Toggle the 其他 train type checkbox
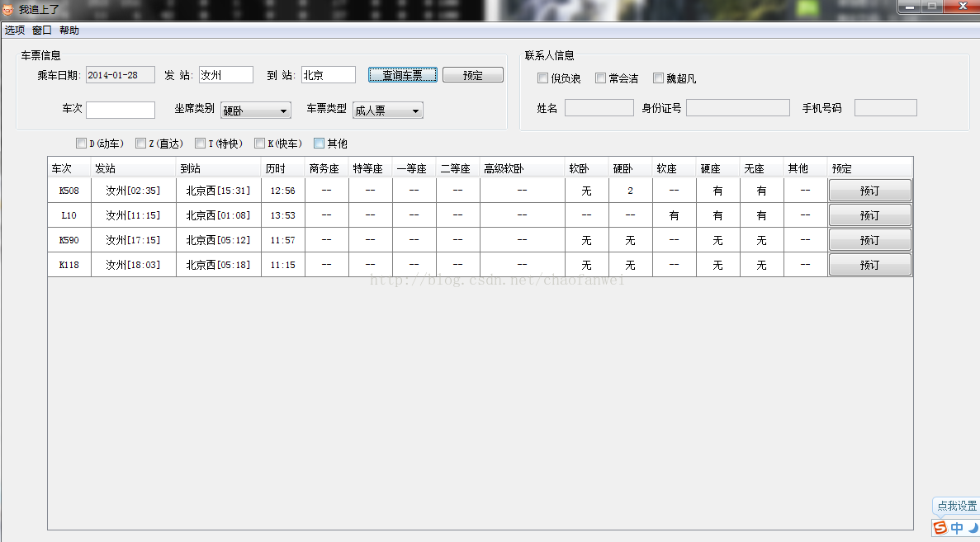Screen dimensions: 980x542 [x=319, y=144]
